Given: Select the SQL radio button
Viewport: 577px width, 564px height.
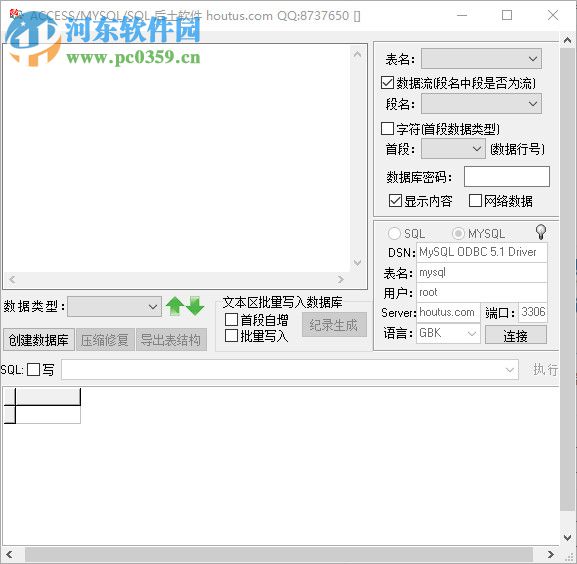Looking at the screenshot, I should (394, 233).
